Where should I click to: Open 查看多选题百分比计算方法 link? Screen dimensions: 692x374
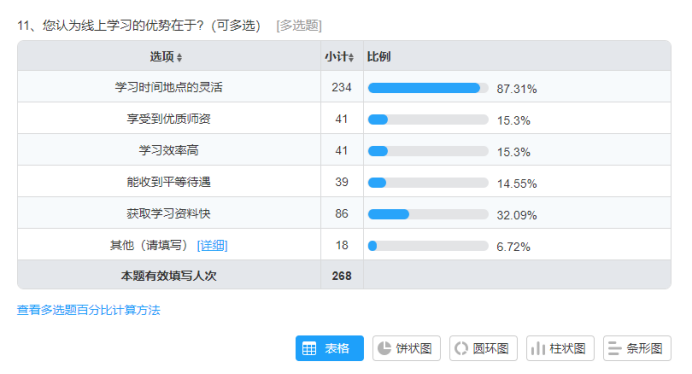(89, 310)
